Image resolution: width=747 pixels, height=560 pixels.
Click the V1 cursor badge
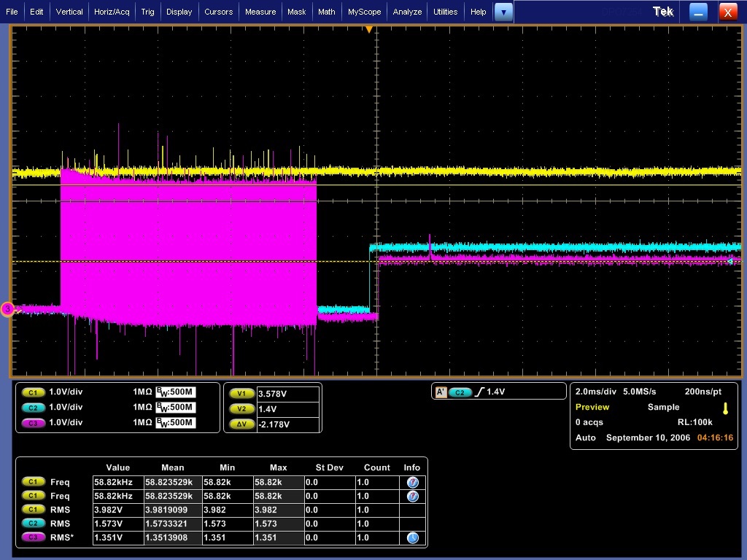pyautogui.click(x=241, y=394)
